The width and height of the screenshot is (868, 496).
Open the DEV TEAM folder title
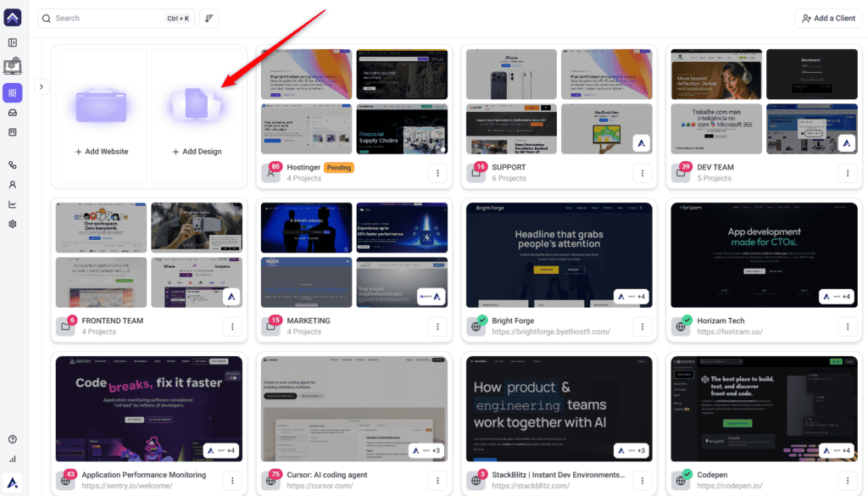pyautogui.click(x=715, y=167)
